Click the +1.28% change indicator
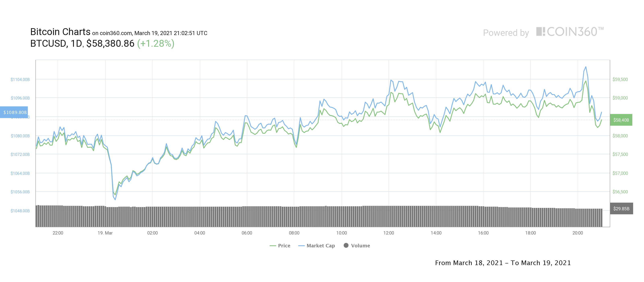 point(156,44)
